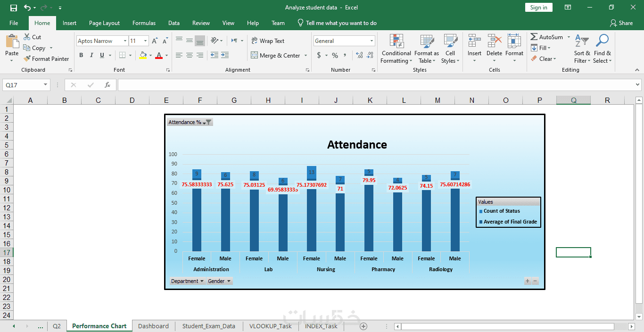Click the Increase Decimal icon
Viewport: 644px width, 332px height.
(x=359, y=55)
